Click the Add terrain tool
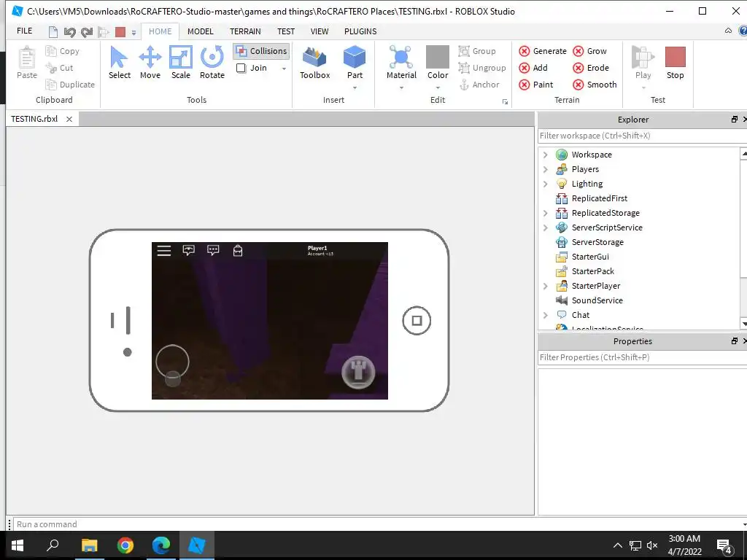 533,68
